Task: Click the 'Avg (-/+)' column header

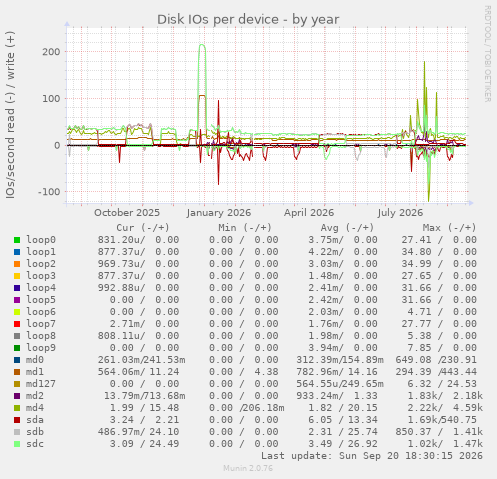Action: coord(347,228)
